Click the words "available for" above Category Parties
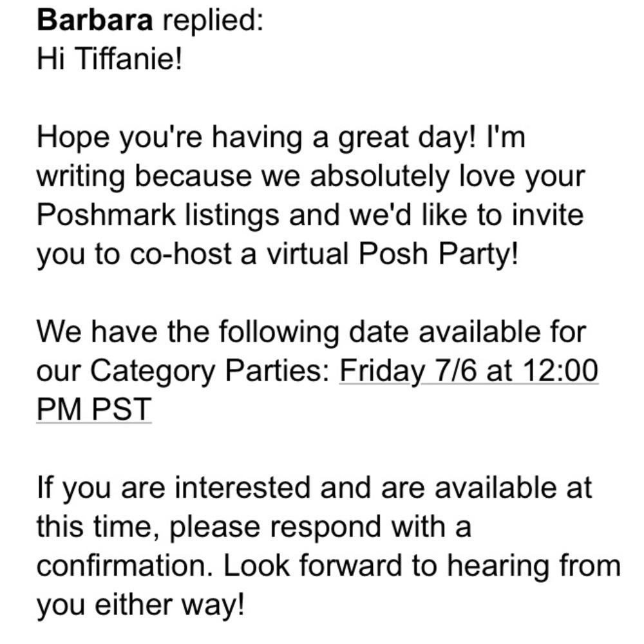644x644 pixels. [502, 332]
